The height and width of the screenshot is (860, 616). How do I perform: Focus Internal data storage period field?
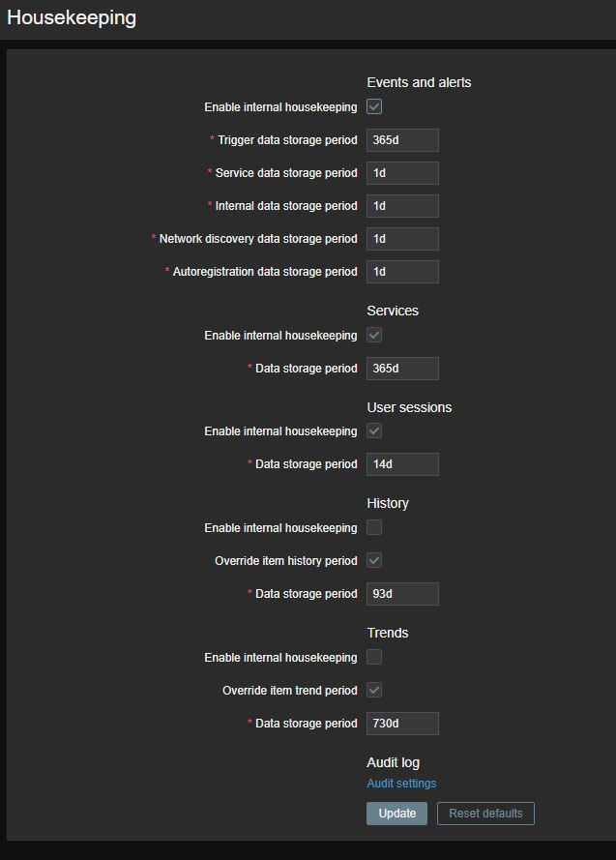[402, 206]
